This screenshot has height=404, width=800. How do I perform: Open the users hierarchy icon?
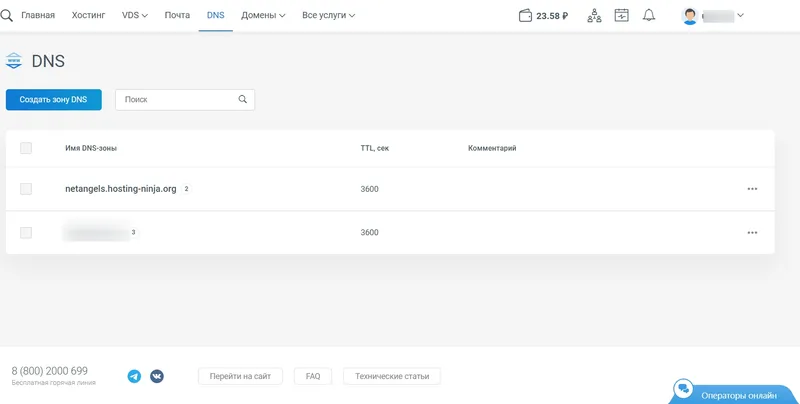pyautogui.click(x=594, y=15)
